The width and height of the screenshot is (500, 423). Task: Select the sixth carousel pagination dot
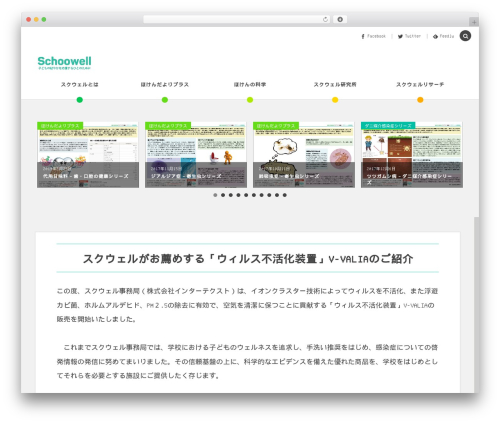coord(254,195)
